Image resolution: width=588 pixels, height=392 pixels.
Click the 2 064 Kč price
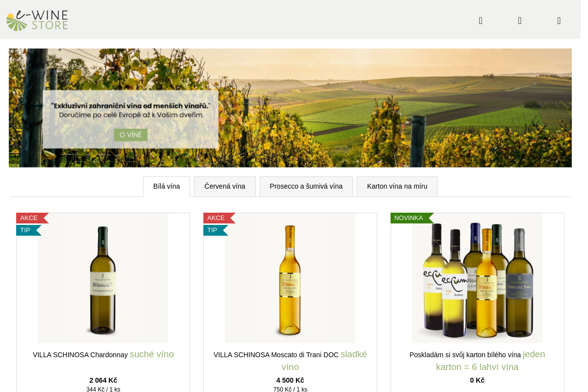103,380
